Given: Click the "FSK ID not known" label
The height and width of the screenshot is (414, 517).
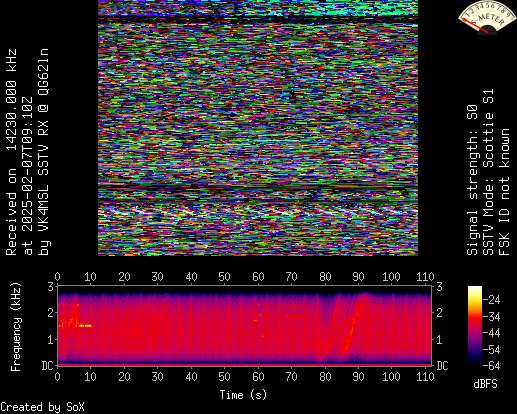Looking at the screenshot, I should tap(504, 192).
